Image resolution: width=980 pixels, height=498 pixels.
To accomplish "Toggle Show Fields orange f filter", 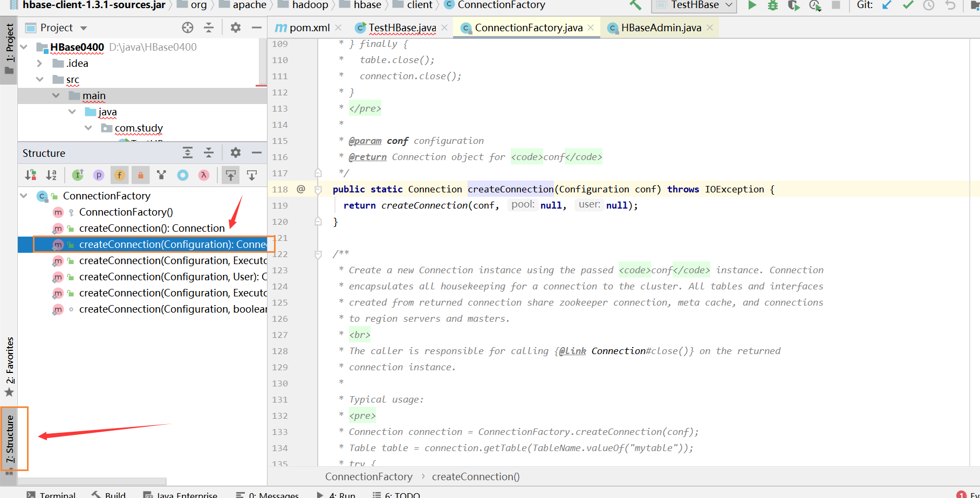I will [x=120, y=175].
